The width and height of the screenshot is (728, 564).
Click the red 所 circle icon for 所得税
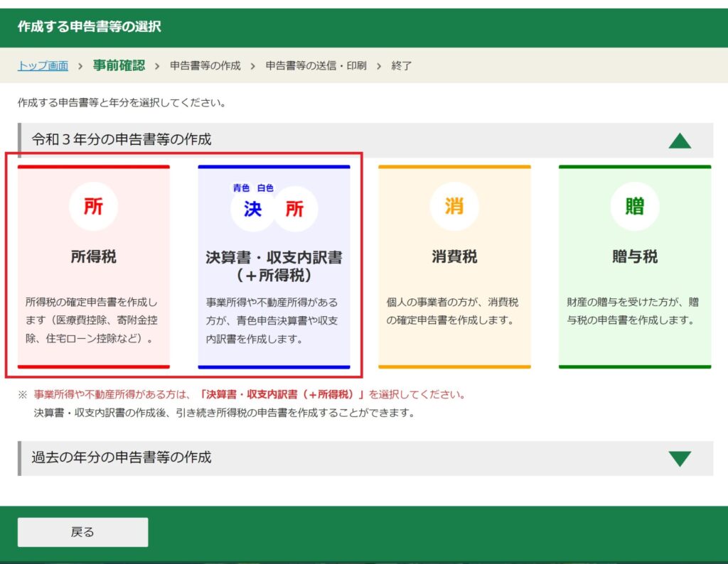(93, 207)
